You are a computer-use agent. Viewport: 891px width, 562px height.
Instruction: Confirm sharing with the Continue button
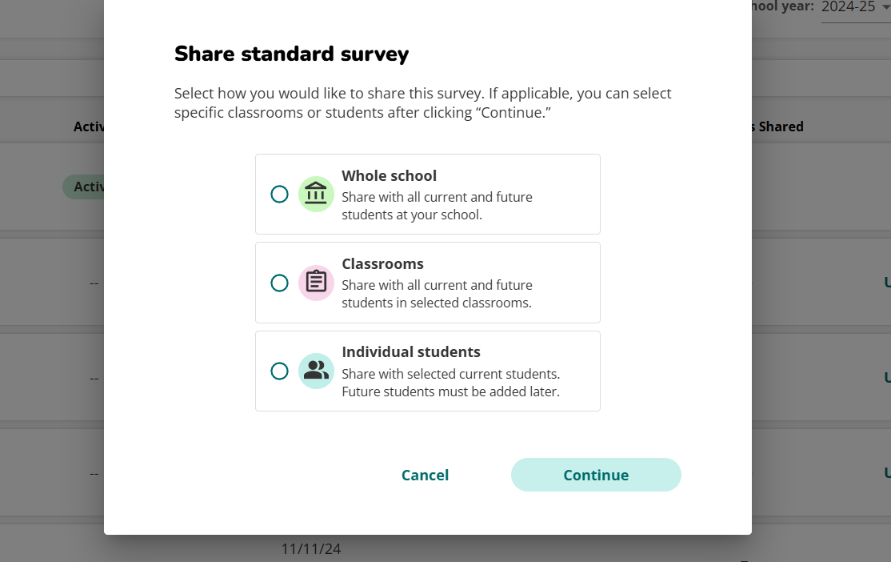[596, 475]
